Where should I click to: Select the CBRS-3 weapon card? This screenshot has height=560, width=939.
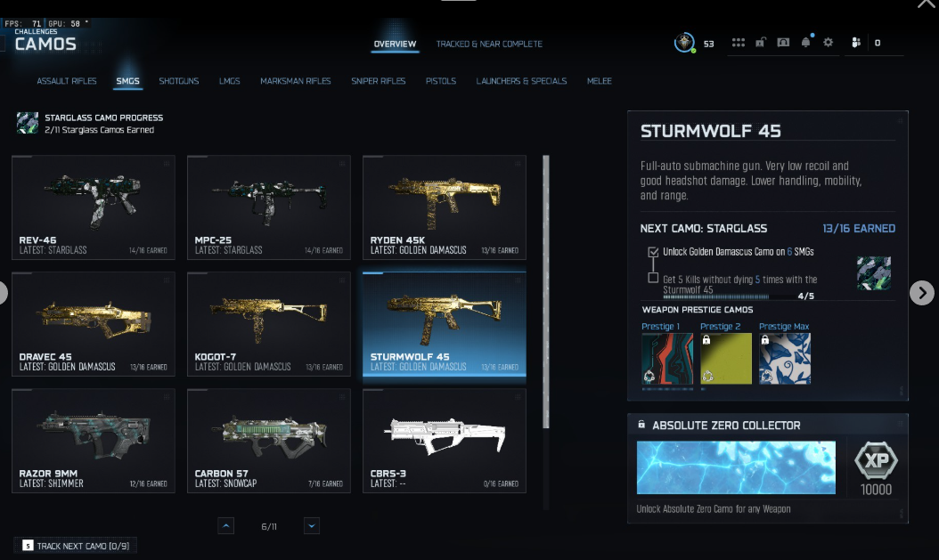(445, 441)
